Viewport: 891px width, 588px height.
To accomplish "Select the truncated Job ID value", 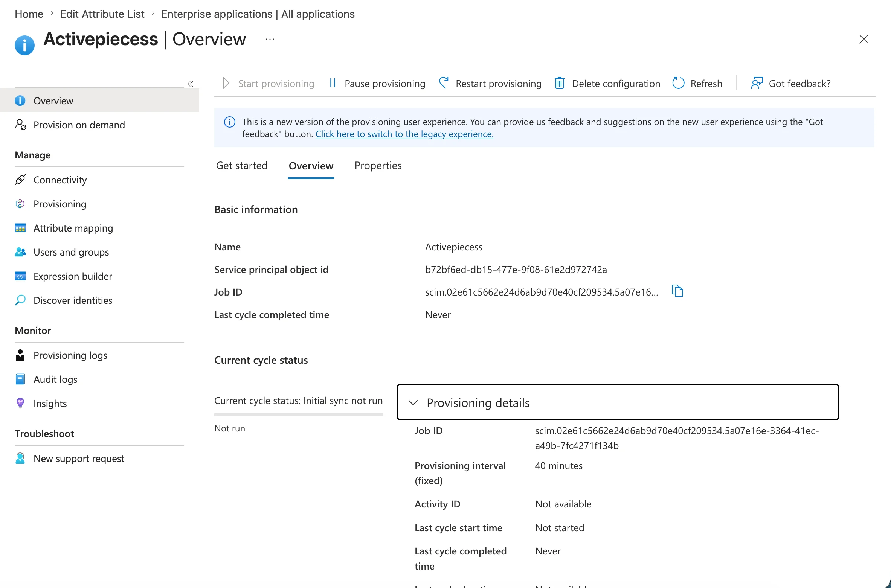I will tap(542, 292).
